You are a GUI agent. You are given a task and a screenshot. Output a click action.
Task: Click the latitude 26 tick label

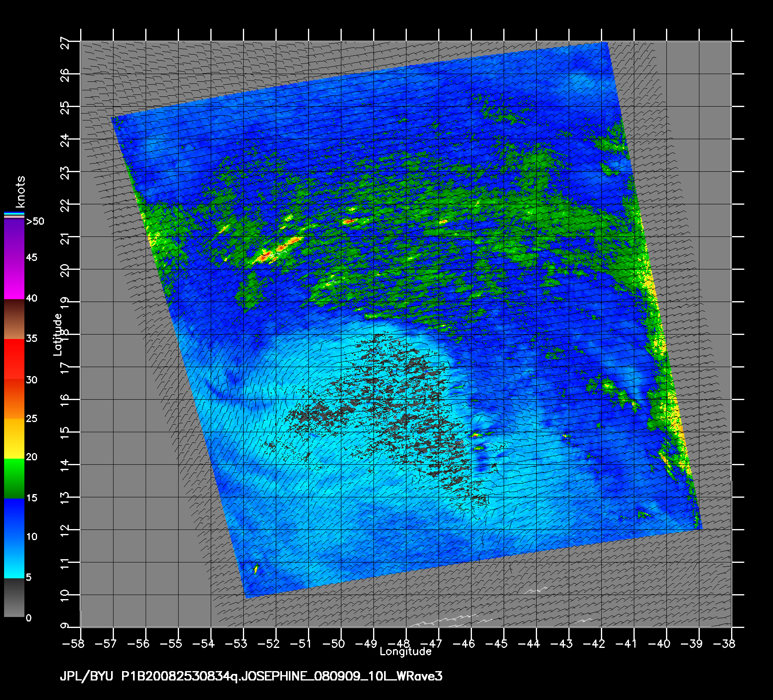tap(65, 75)
